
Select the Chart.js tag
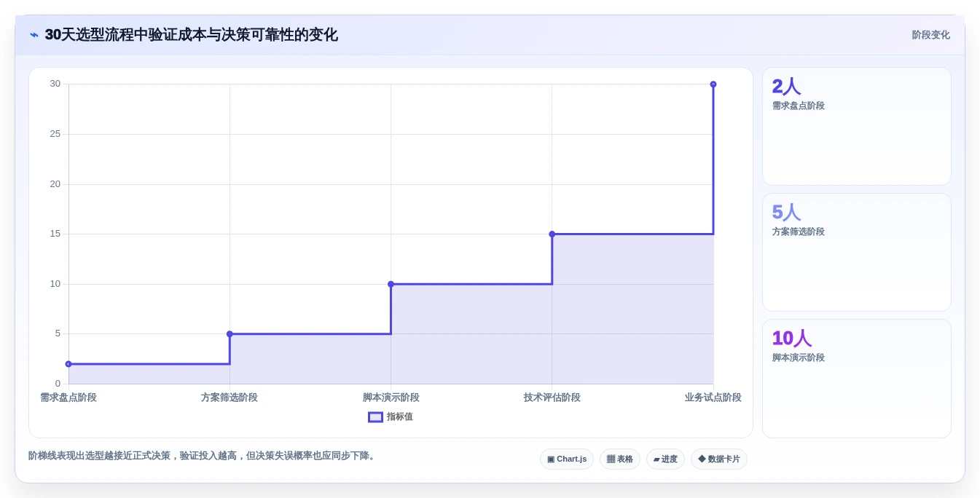pyautogui.click(x=567, y=459)
